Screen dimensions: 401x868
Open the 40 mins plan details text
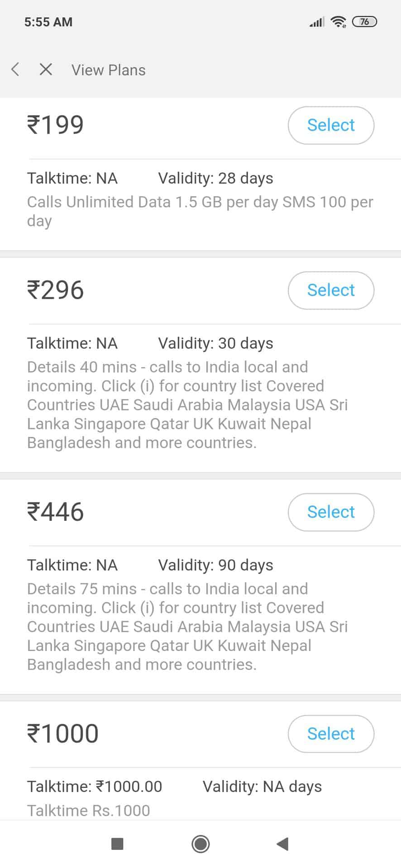pos(187,405)
